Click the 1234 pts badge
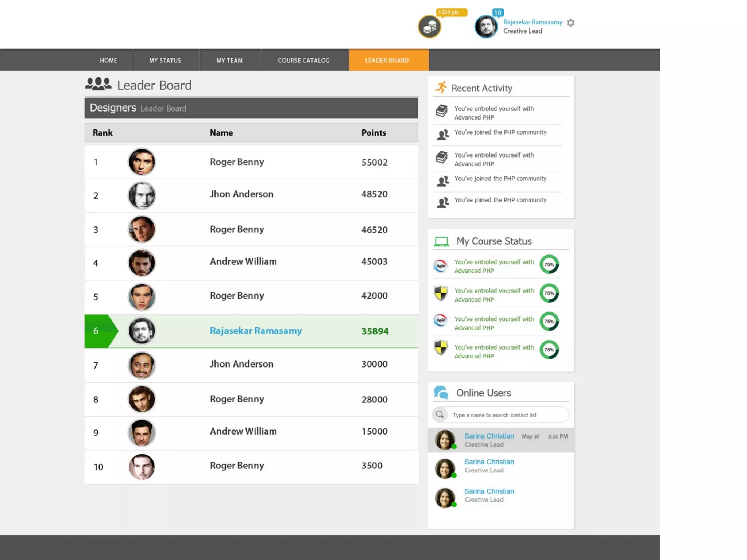The image size is (747, 560). [x=451, y=12]
